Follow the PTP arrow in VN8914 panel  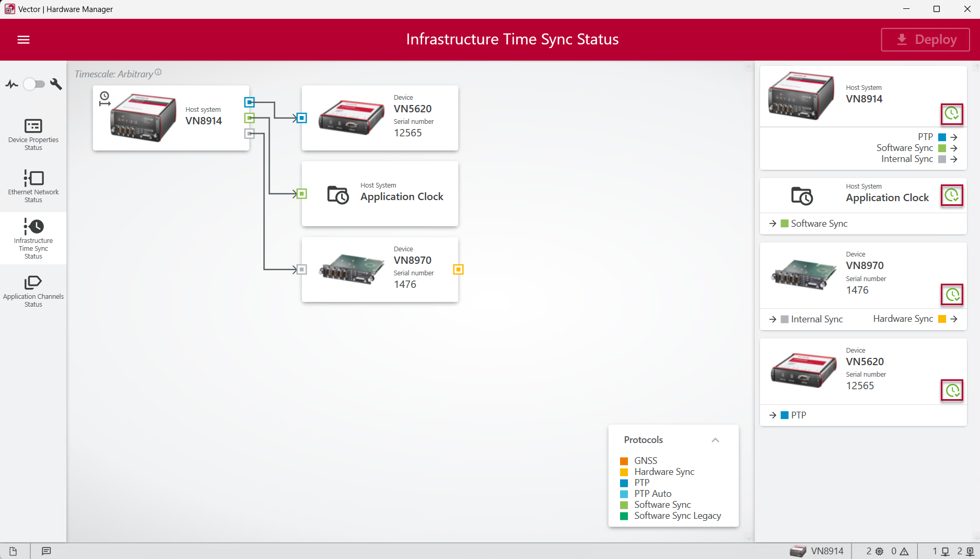point(954,137)
